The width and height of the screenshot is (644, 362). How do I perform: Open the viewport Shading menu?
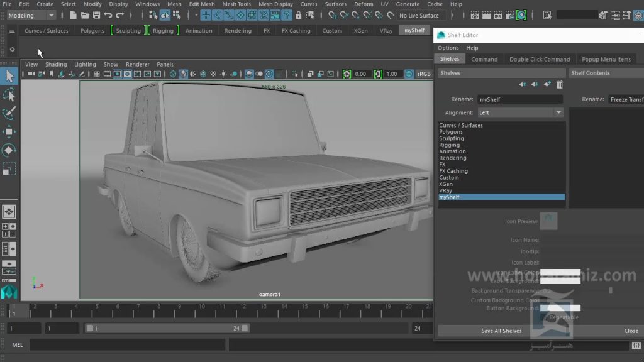(56, 65)
